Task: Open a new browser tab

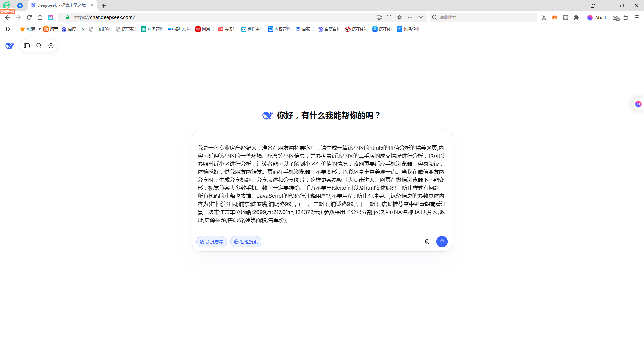Action: (104, 6)
